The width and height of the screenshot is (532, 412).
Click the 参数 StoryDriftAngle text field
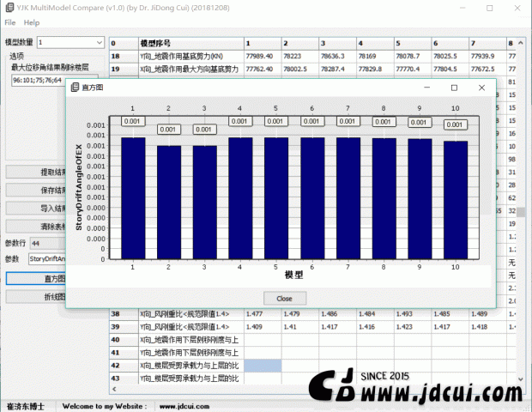point(47,258)
